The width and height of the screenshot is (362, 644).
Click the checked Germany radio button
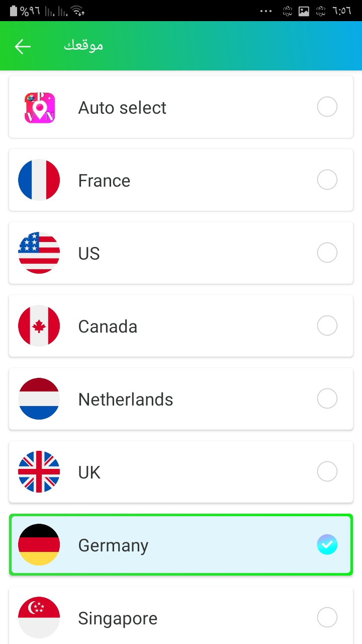[327, 545]
